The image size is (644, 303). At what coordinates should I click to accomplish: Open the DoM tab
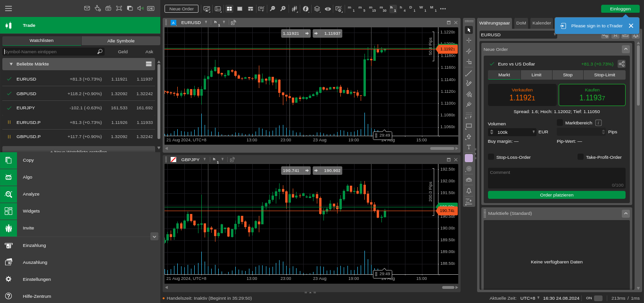pyautogui.click(x=521, y=23)
